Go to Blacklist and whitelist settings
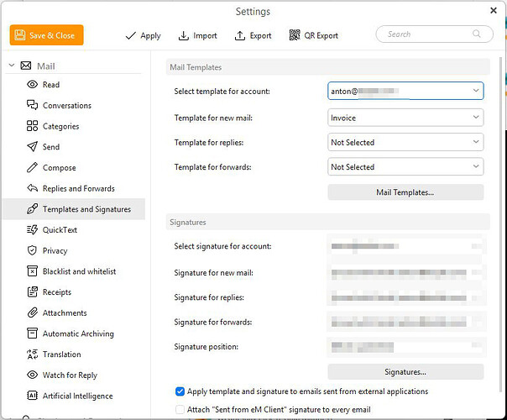Viewport: 507px width, 420px height. pos(79,271)
